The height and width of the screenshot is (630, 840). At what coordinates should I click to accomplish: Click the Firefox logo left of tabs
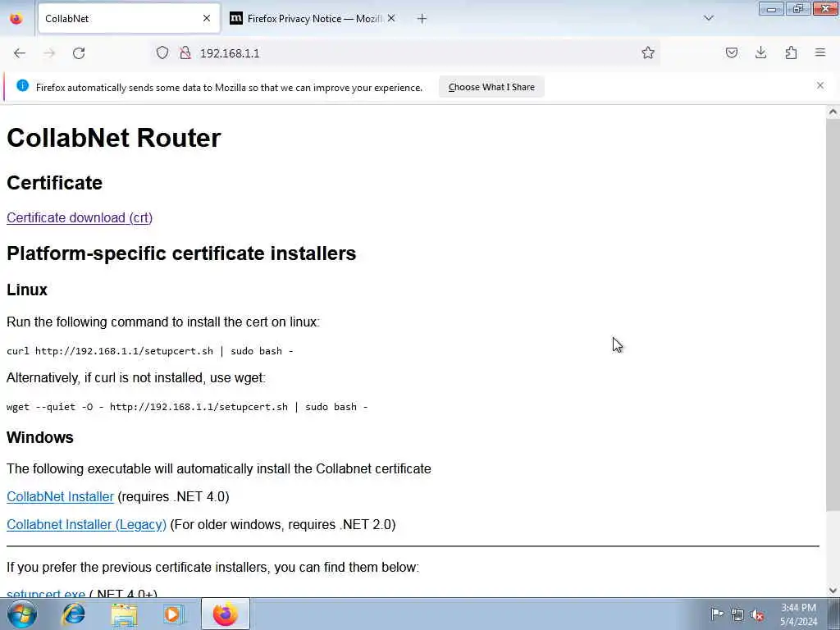tap(16, 18)
